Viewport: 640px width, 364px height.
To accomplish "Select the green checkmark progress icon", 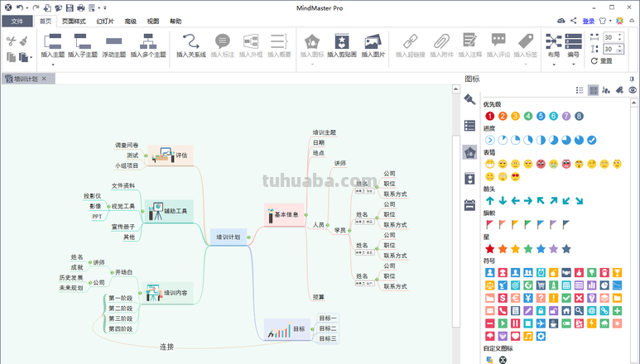I will [x=591, y=140].
